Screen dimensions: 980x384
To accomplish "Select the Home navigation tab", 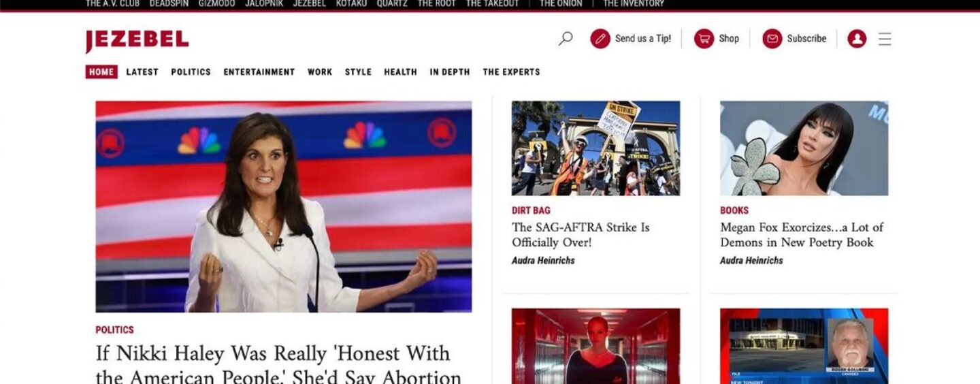I will point(101,71).
